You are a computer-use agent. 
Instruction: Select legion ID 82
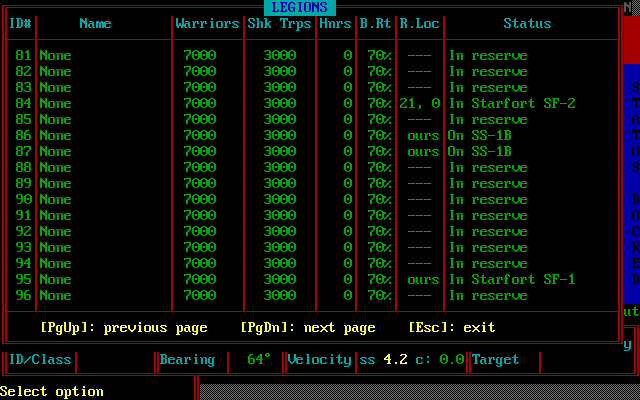[313, 71]
